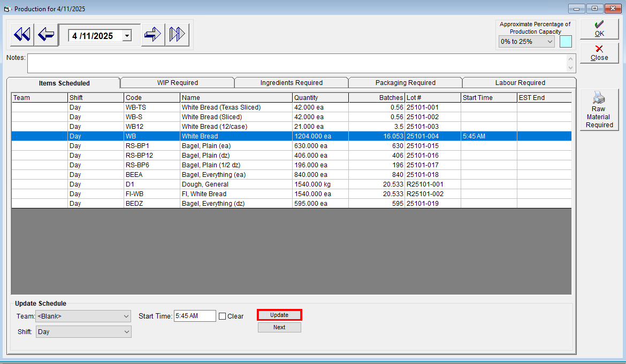Click the EST End column header
This screenshot has height=364, width=626.
pyautogui.click(x=544, y=98)
